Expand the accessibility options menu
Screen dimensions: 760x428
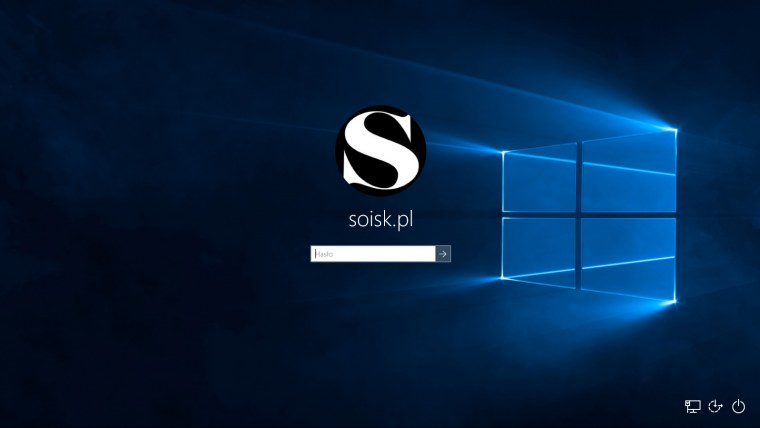[x=715, y=406]
